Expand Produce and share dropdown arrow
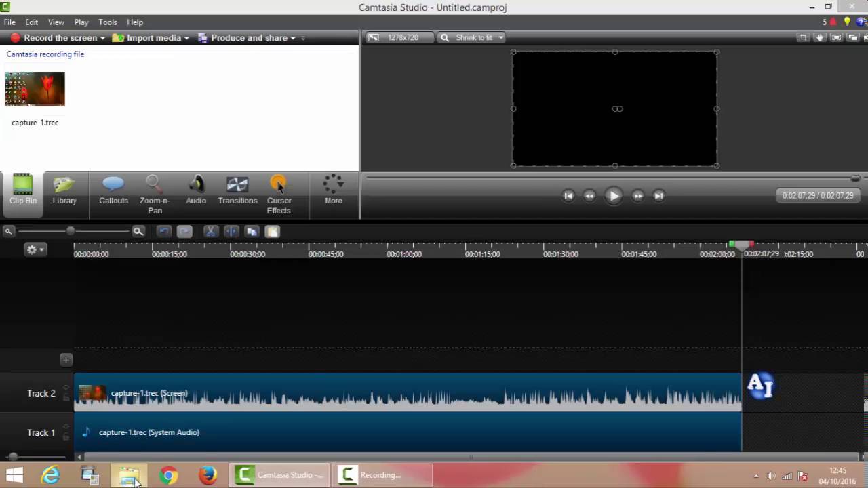The width and height of the screenshot is (868, 488). 293,38
